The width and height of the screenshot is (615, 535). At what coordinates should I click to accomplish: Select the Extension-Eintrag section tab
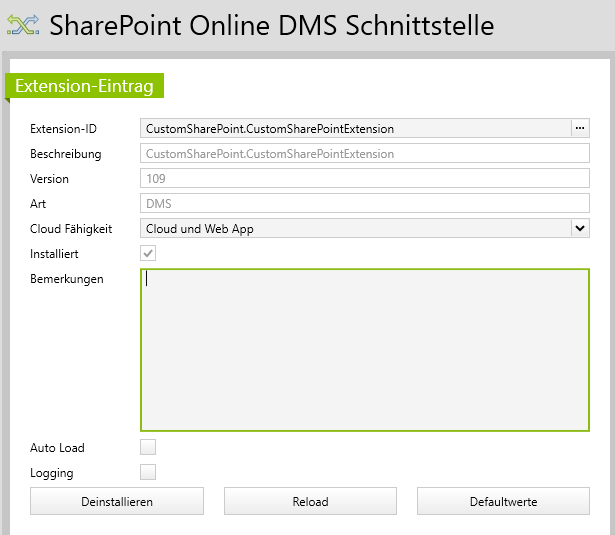(84, 87)
